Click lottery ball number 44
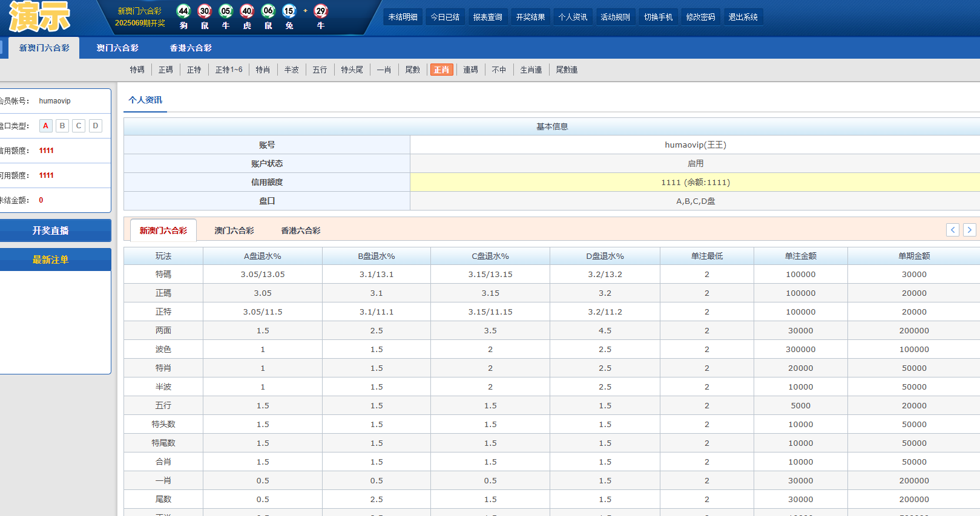 coord(183,11)
